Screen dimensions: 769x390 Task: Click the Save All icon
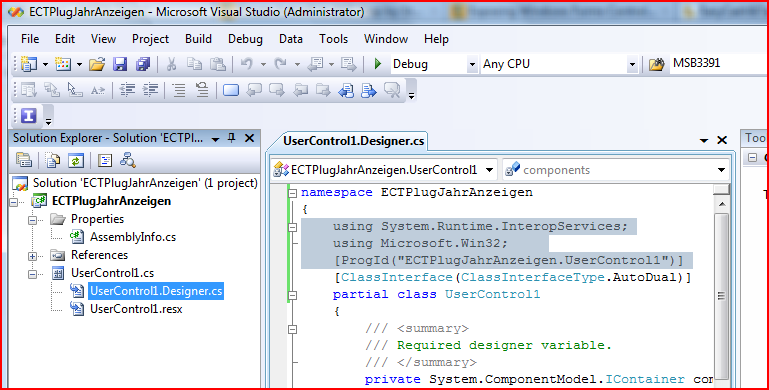click(143, 64)
